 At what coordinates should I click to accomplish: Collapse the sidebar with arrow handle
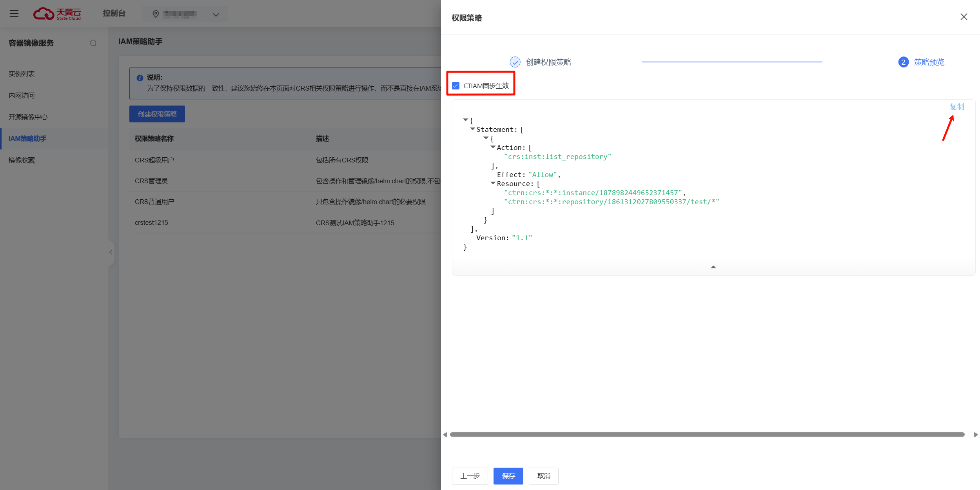click(111, 252)
